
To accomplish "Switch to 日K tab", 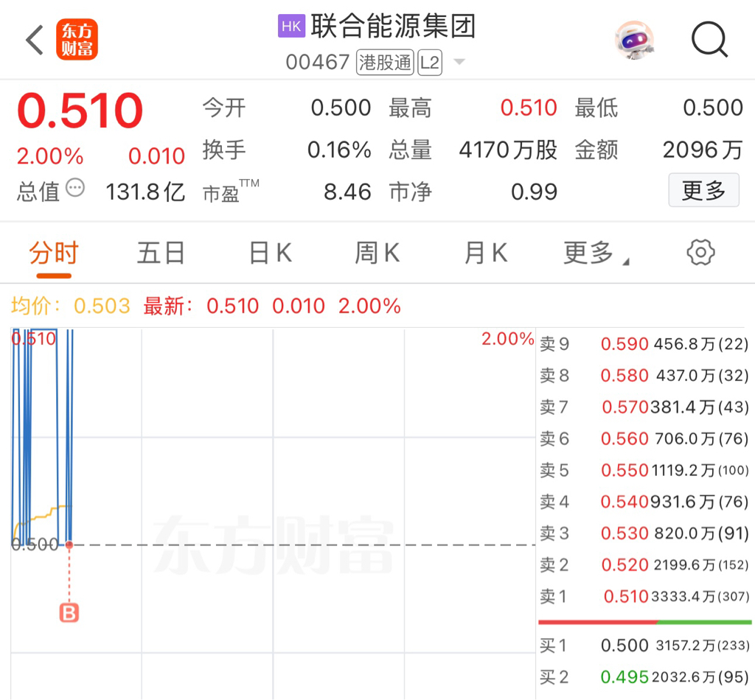I will point(271,253).
